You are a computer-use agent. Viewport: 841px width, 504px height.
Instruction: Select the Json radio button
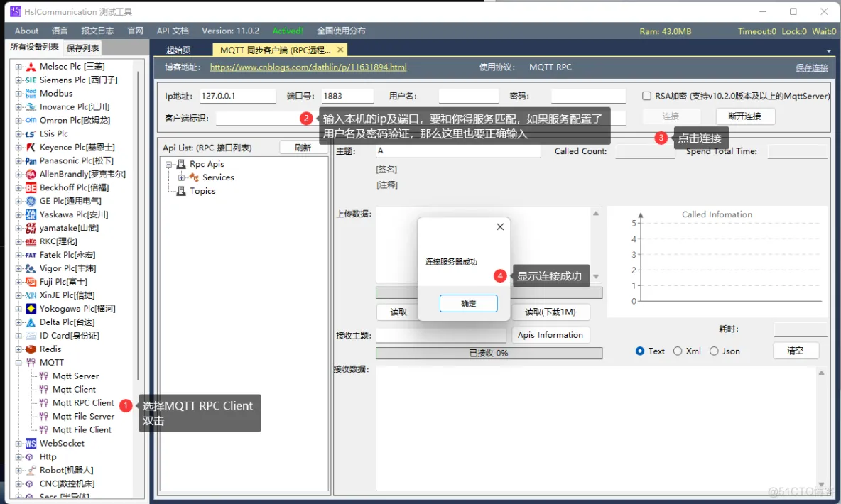click(714, 351)
